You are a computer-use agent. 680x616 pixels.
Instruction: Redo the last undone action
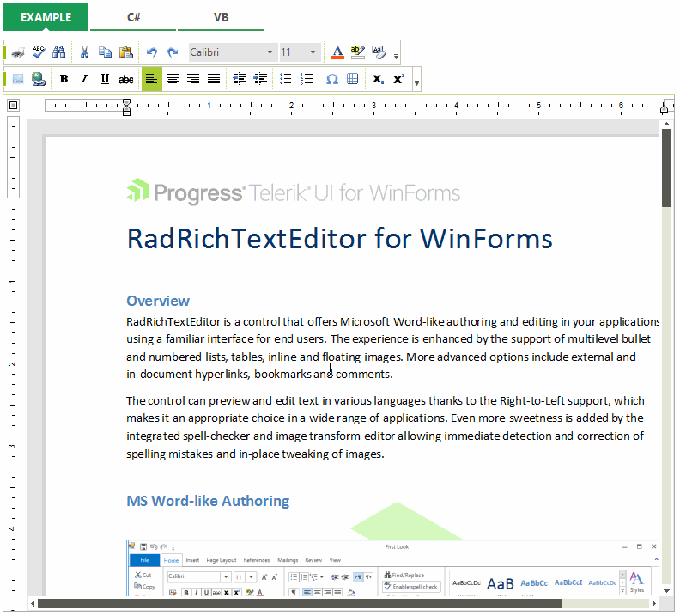[x=173, y=52]
